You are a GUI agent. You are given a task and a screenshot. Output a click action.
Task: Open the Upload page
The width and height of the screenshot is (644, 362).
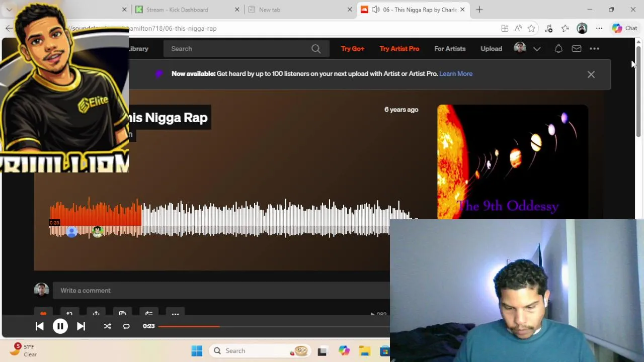tap(491, 49)
